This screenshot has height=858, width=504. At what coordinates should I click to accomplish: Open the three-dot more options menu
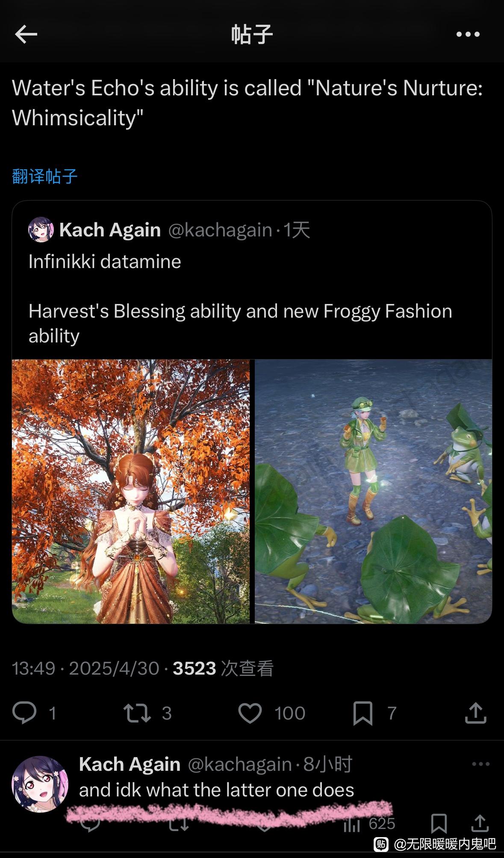click(468, 34)
